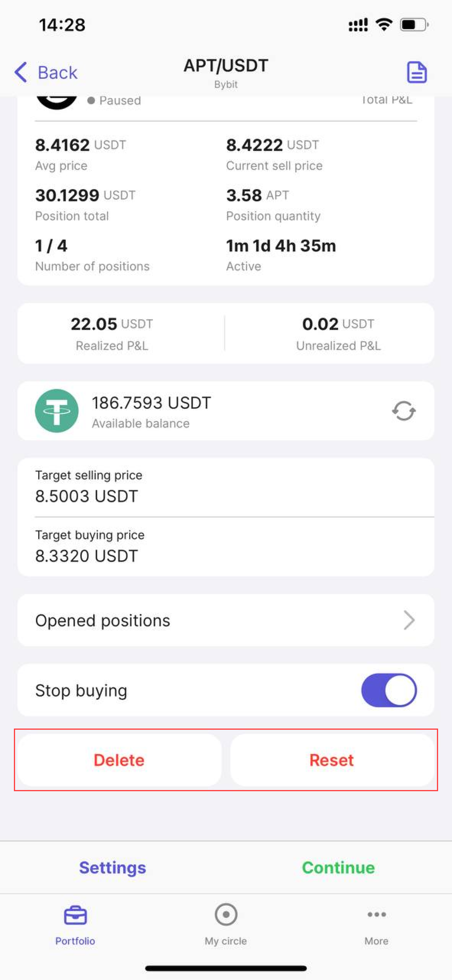This screenshot has width=452, height=980.
Task: Tap the battery status icon
Action: click(414, 25)
